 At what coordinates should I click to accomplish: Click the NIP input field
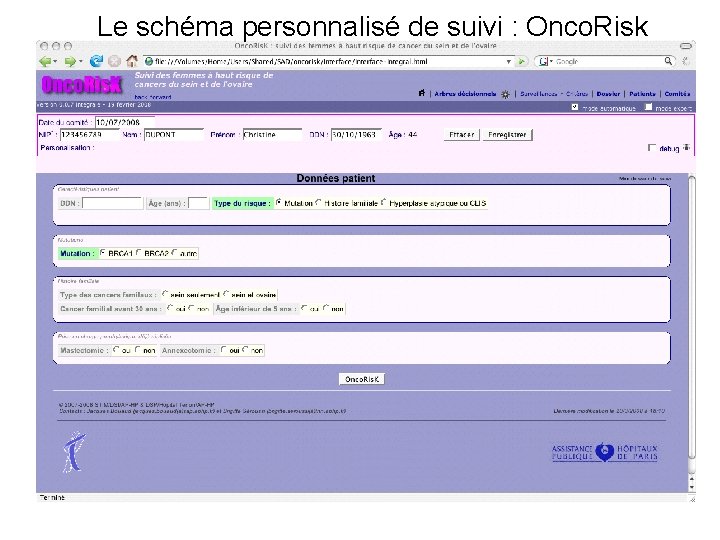(90, 135)
